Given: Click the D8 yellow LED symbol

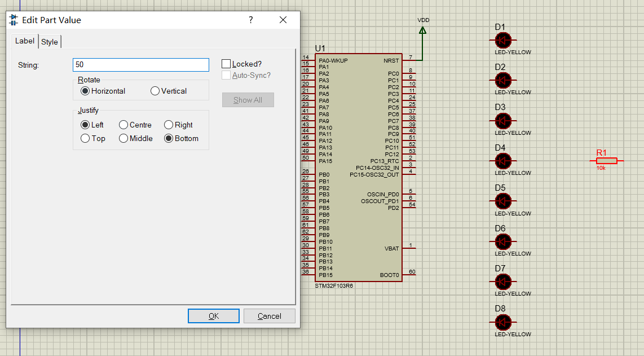Looking at the screenshot, I should 503,322.
